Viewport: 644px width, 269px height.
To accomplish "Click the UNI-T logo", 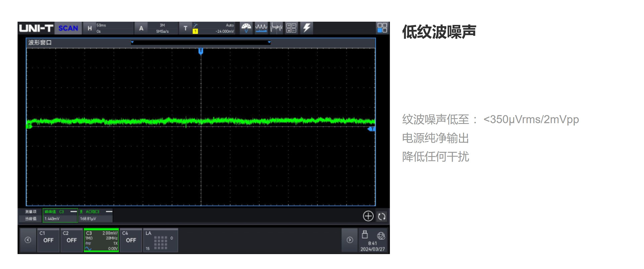I will [36, 28].
